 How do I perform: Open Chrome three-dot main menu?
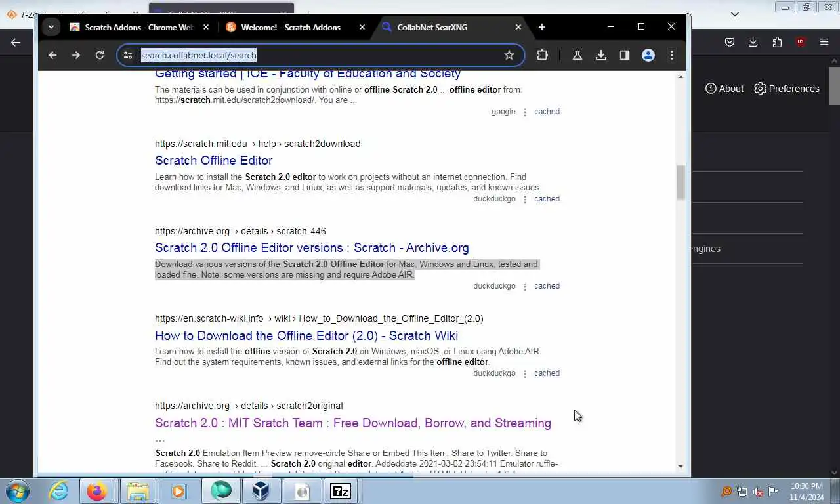[x=672, y=55]
